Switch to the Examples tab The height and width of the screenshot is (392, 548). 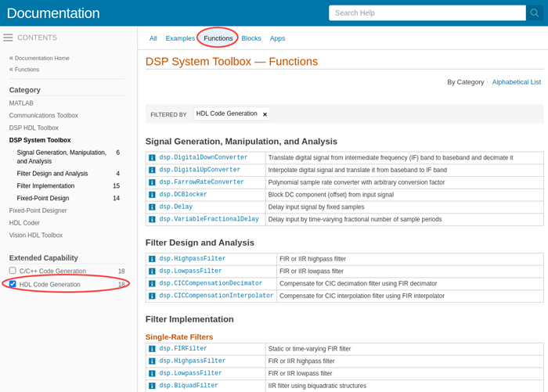point(180,38)
